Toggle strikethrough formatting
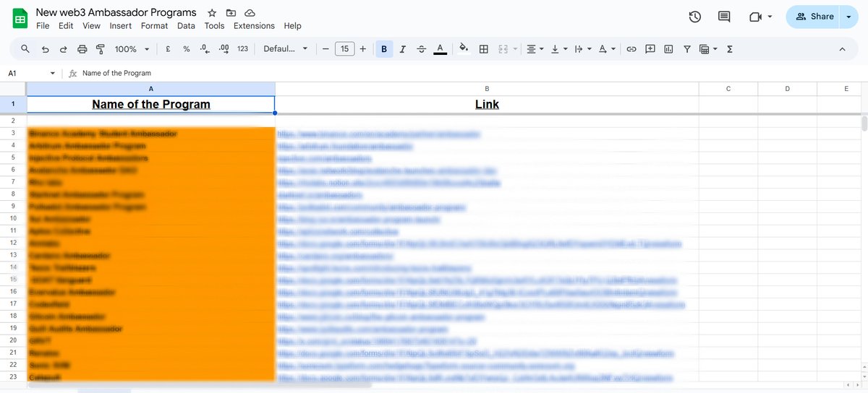The image size is (868, 393). [421, 49]
